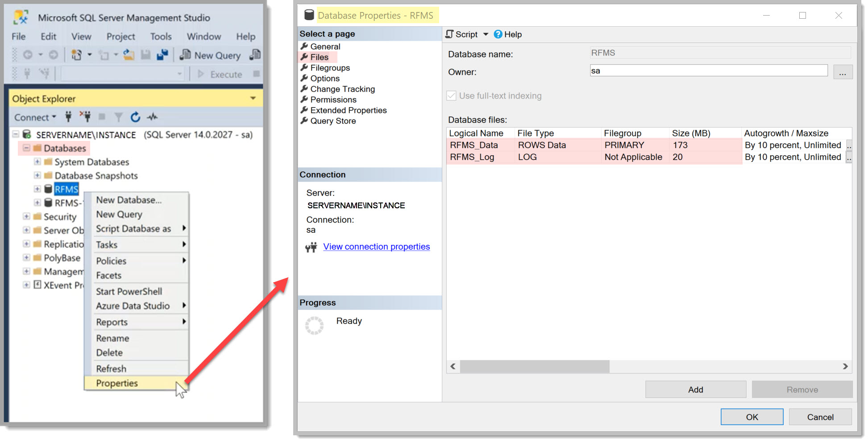Viewport: 868px width, 442px height.
Task: Click the Size (MB) column header
Action: 705,133
